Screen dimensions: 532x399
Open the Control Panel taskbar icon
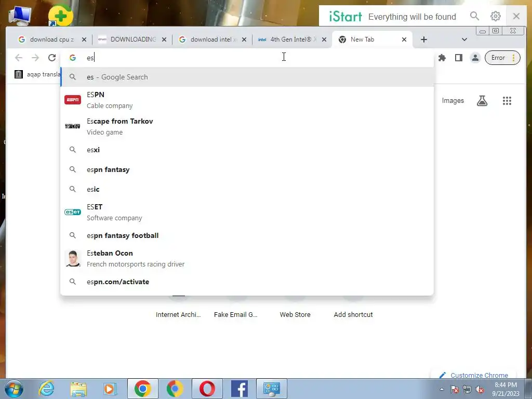(x=271, y=389)
